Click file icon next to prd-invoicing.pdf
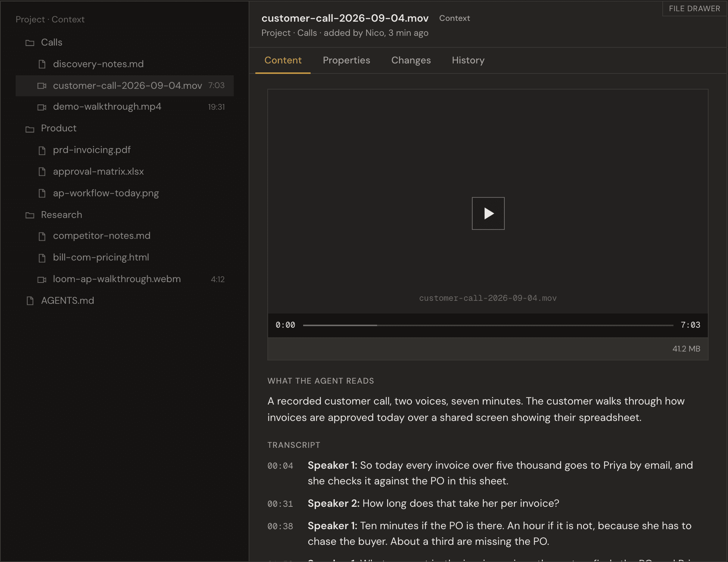Viewport: 728px width, 562px height. click(x=42, y=150)
